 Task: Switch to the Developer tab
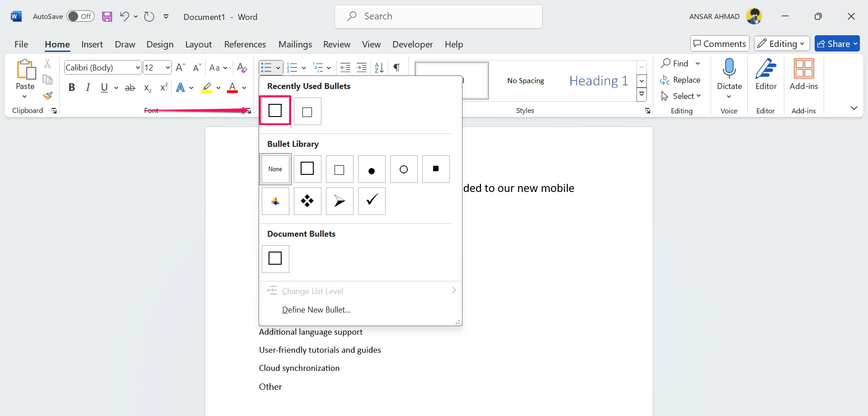click(x=413, y=44)
